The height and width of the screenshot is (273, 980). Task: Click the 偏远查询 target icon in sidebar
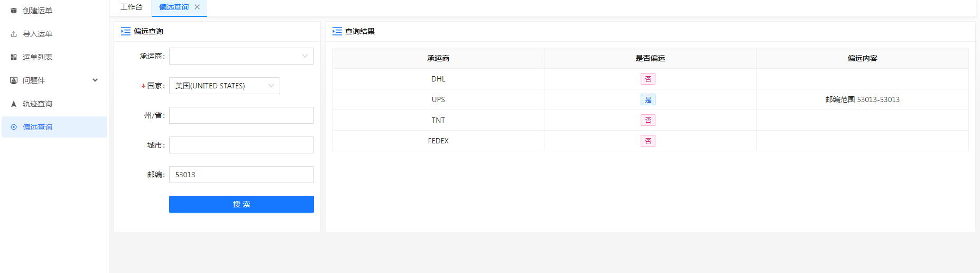[14, 127]
